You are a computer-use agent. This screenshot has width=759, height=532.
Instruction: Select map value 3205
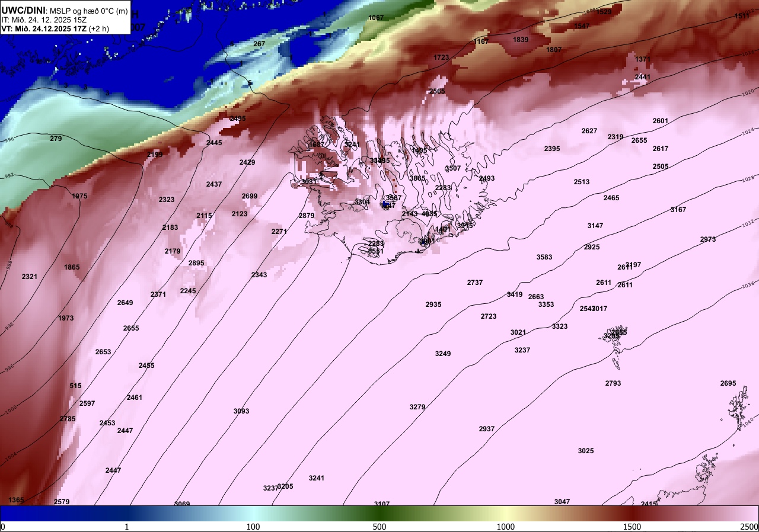coord(285,486)
